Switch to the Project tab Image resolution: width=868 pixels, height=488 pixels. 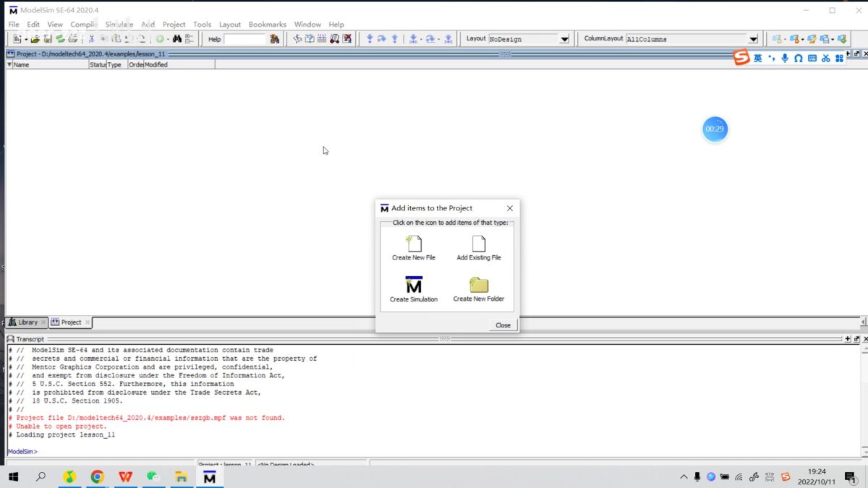pos(71,322)
